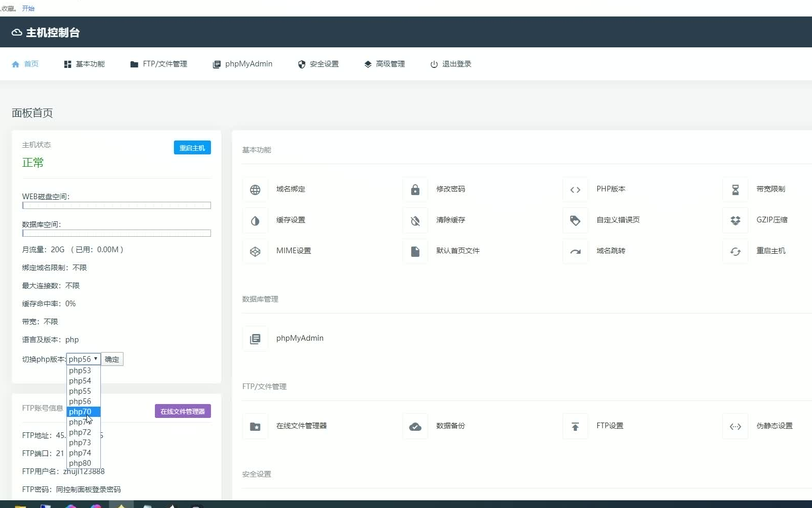The image size is (812, 508).
Task: Select php80 from the version list
Action: click(83, 463)
